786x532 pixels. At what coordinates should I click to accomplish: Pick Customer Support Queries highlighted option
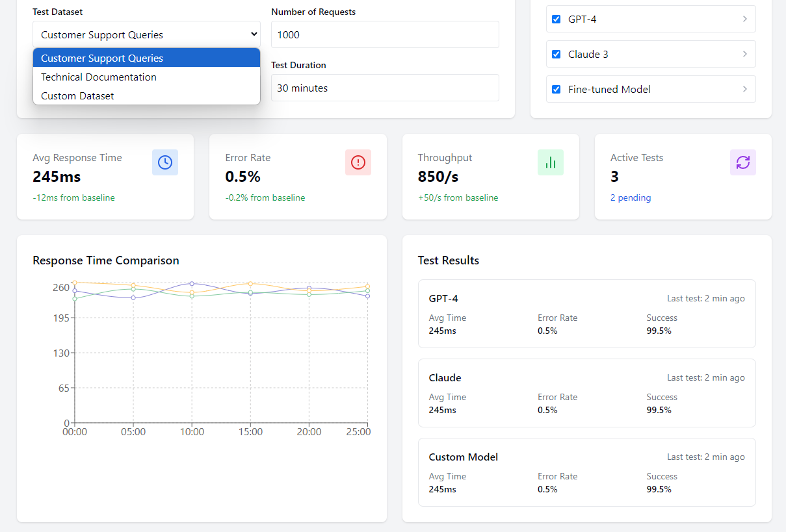point(102,58)
